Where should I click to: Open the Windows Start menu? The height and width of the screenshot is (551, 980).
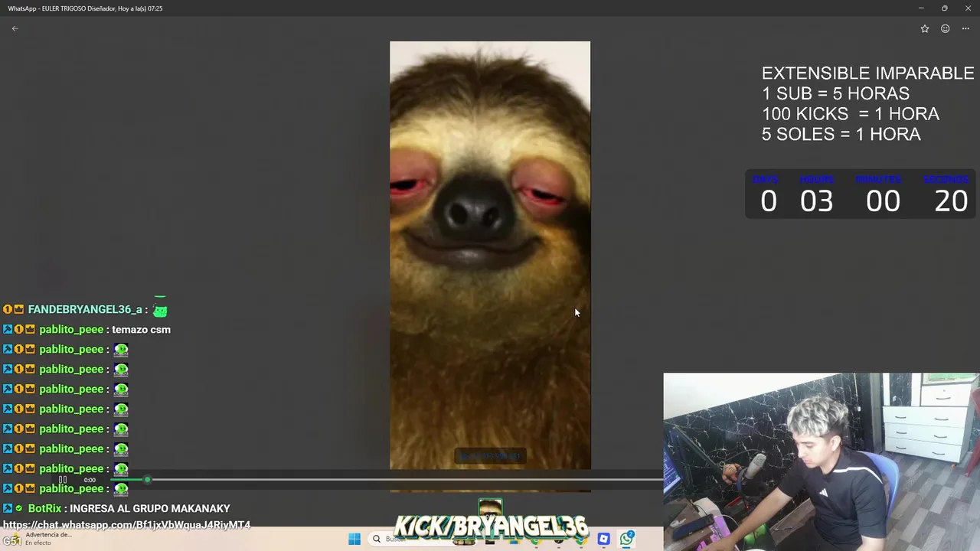354,540
